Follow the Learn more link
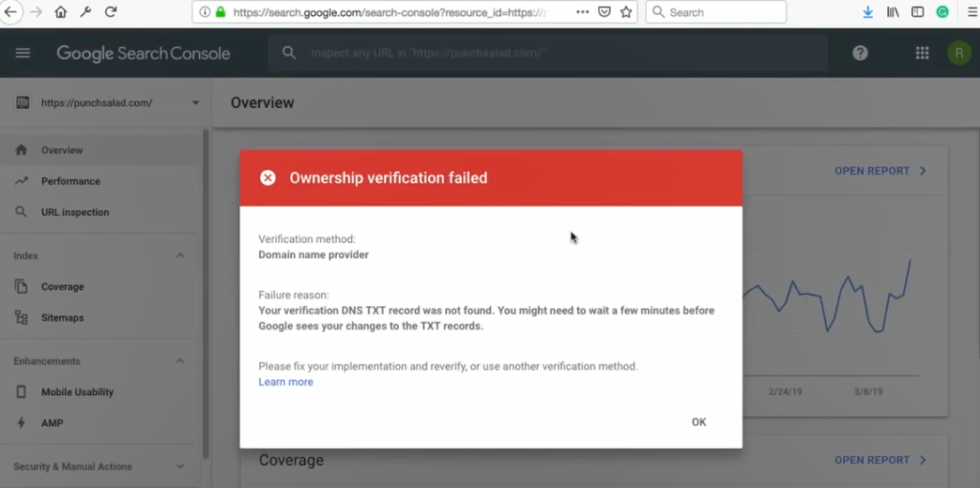 pyautogui.click(x=285, y=382)
